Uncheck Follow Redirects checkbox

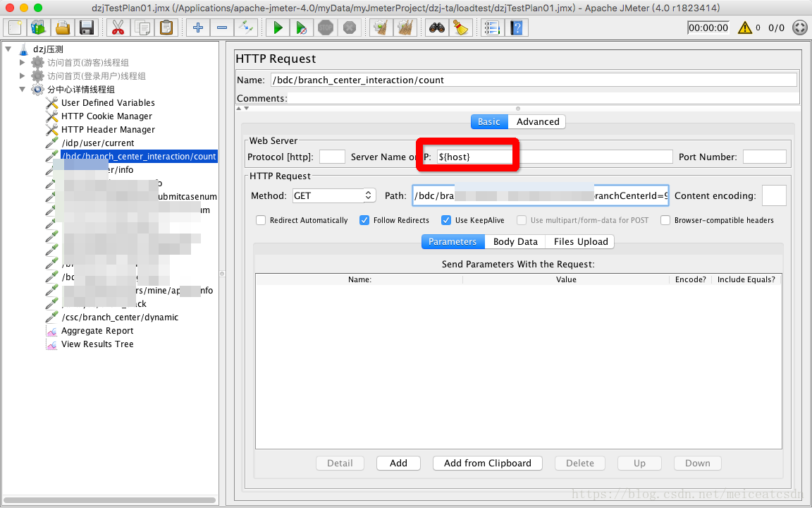pos(364,220)
